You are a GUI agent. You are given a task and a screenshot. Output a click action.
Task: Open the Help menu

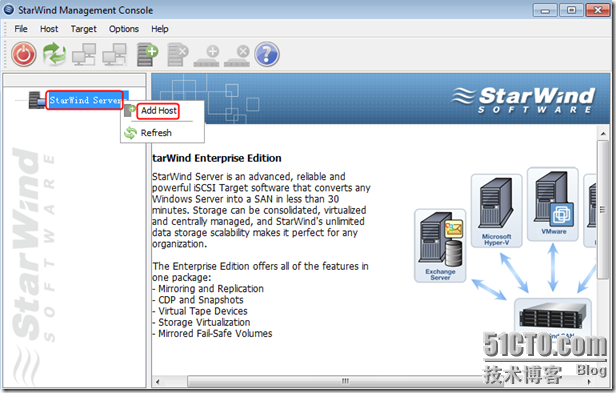coord(160,29)
